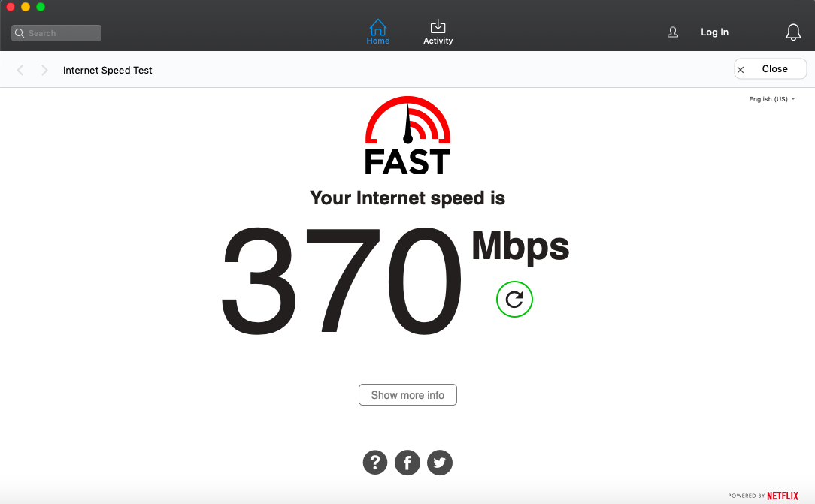Screen dimensions: 815x504
Task: Focus the Search input field
Action: (x=56, y=33)
